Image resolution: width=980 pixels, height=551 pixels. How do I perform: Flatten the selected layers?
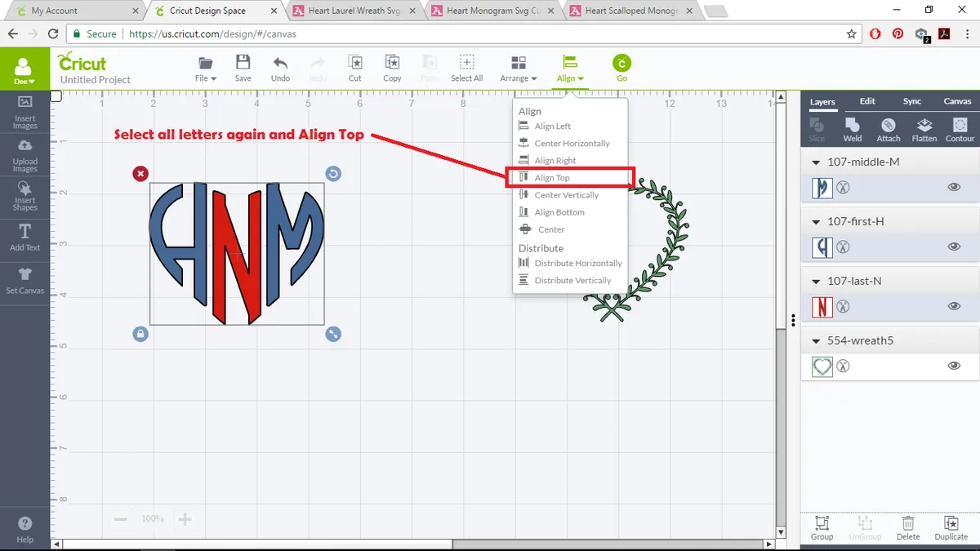click(x=924, y=129)
